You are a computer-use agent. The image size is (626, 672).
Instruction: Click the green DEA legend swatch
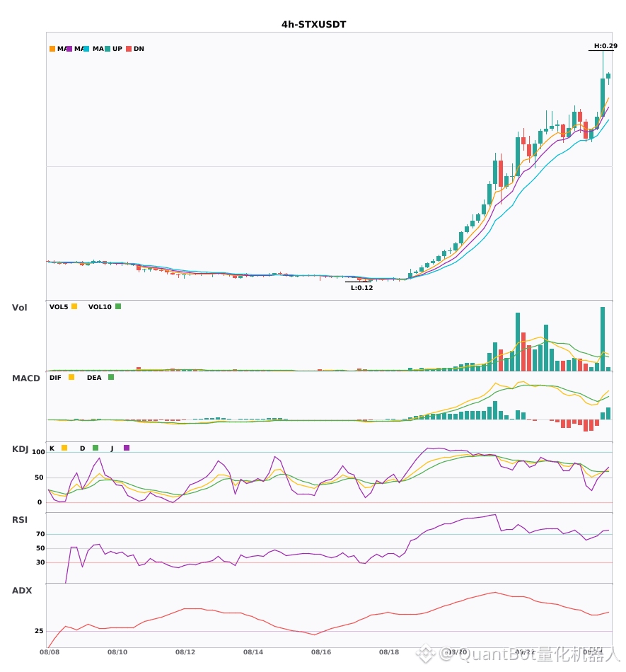[111, 377]
